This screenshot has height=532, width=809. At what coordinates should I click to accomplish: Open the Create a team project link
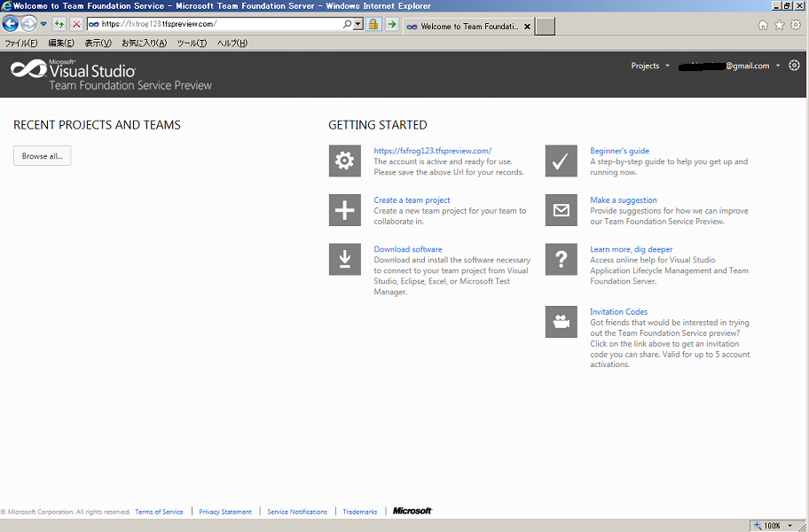pyautogui.click(x=412, y=200)
